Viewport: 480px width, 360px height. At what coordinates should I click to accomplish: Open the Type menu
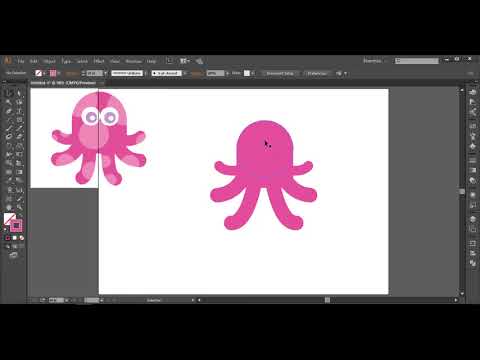(x=66, y=61)
